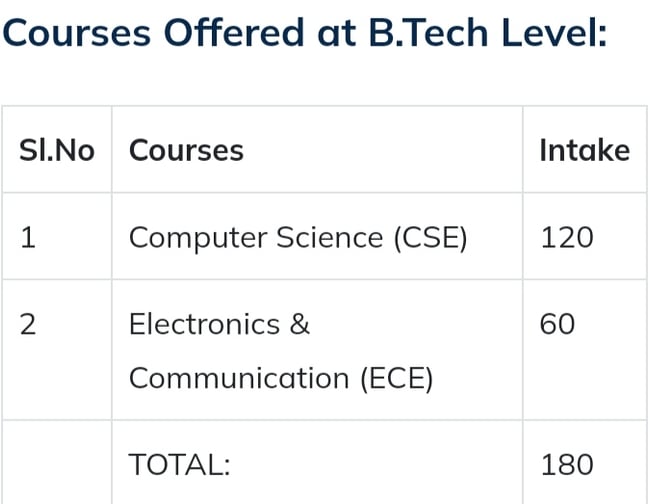Click the 'Courses Offered at B.Tech Level' heading
Image resolution: width=650 pixels, height=504 pixels.
[305, 34]
